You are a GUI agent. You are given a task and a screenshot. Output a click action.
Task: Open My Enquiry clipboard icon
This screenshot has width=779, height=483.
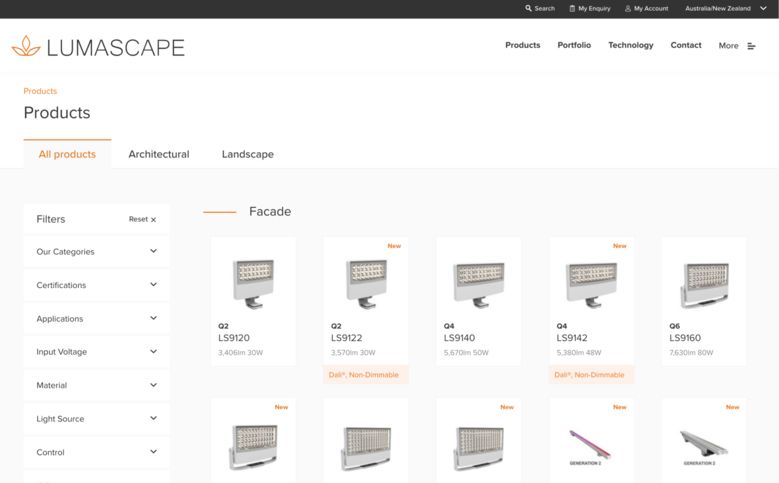point(572,8)
